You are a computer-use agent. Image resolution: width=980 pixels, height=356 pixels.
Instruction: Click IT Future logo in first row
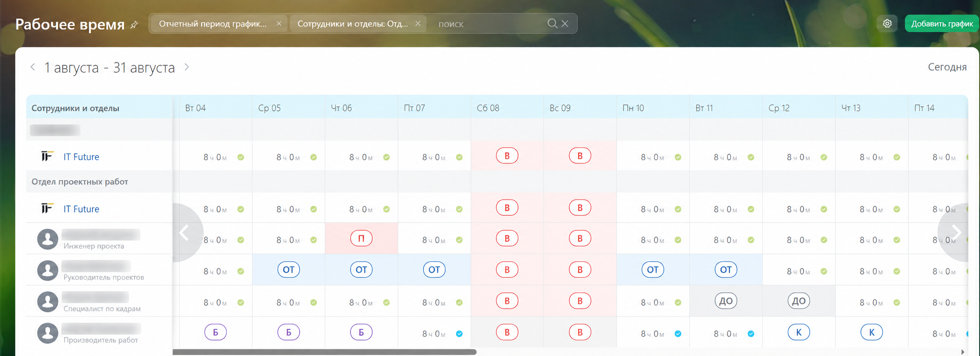47,156
